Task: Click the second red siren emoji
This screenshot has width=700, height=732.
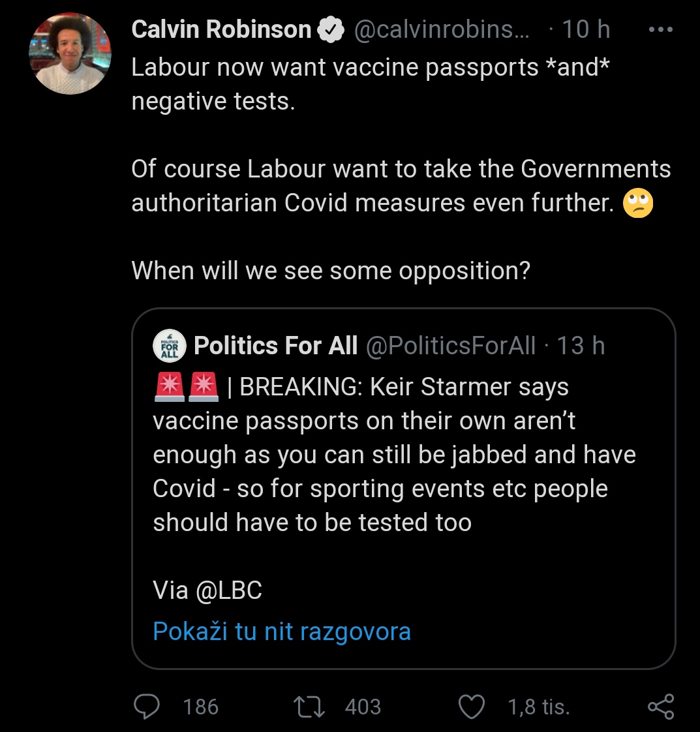Action: point(204,387)
